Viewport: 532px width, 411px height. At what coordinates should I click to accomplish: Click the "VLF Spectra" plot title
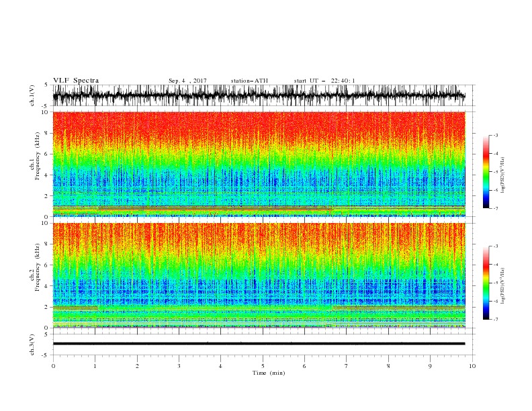point(76,81)
